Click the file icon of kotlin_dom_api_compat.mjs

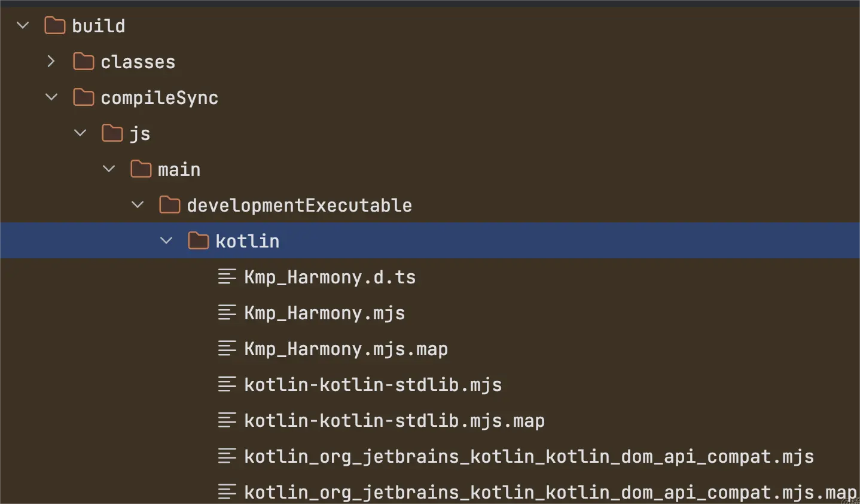[x=227, y=456]
